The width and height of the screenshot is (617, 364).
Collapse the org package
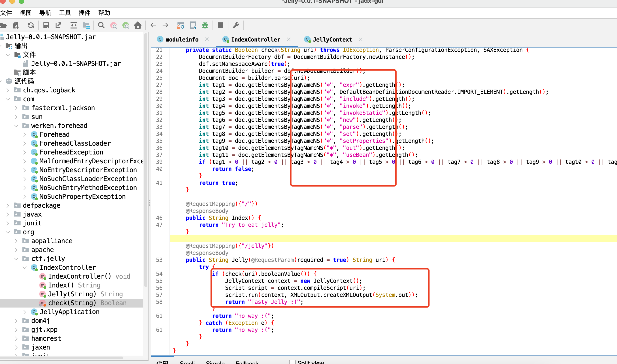8,232
